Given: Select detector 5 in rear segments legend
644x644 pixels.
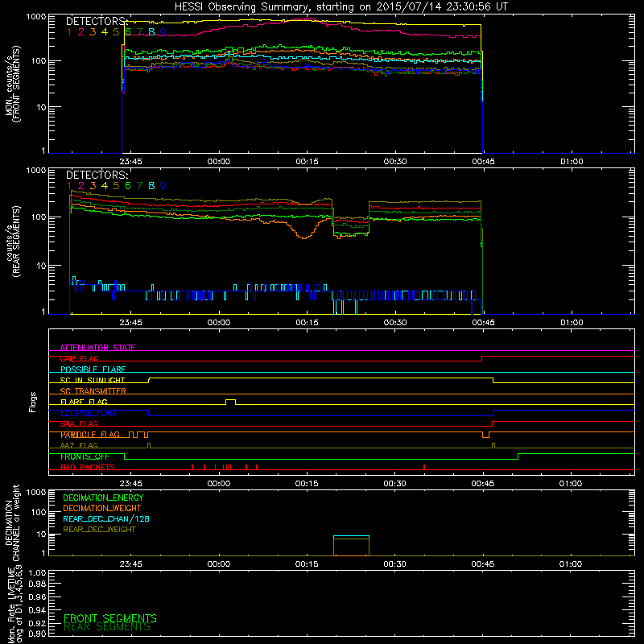Looking at the screenshot, I should pos(116,186).
